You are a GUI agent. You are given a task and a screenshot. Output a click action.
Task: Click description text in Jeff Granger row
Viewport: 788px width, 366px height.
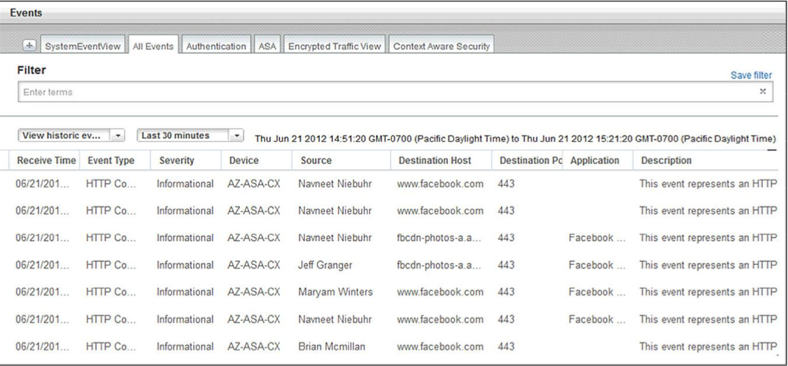click(708, 265)
